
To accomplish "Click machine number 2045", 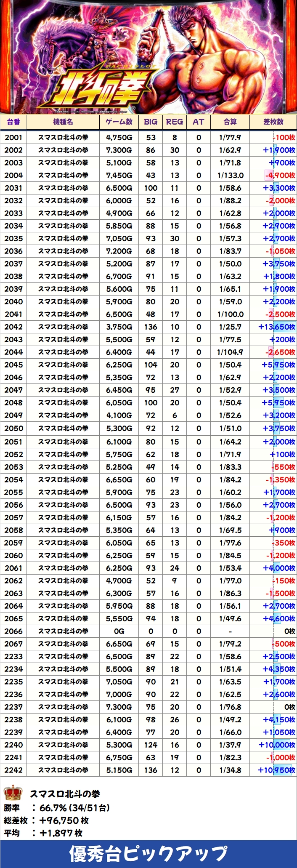I will tap(13, 365).
